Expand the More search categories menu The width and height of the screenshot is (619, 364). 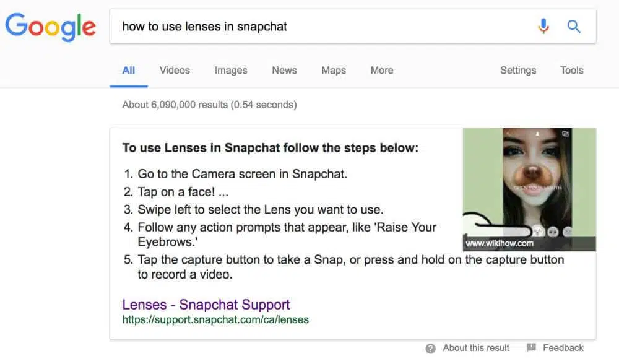(382, 70)
